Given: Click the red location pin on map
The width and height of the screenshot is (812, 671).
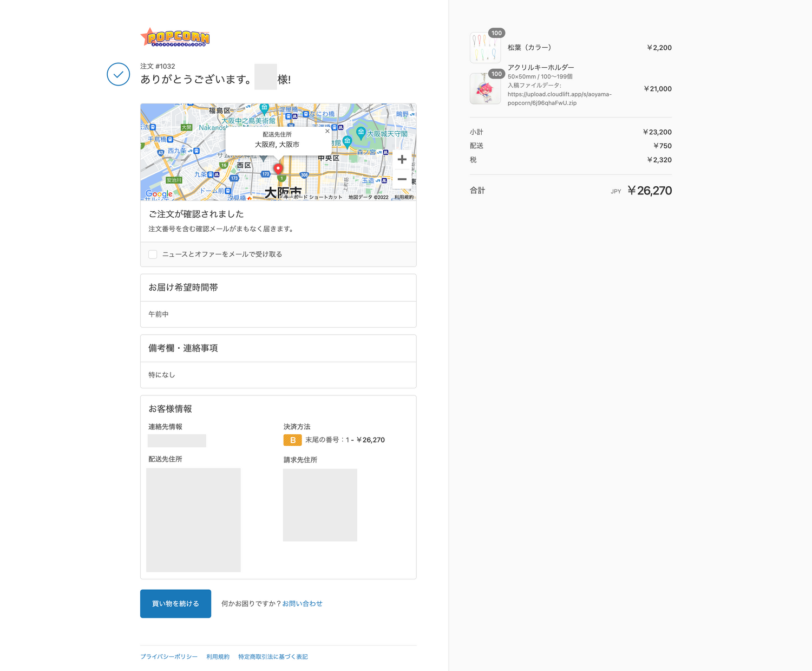Looking at the screenshot, I should 278,168.
